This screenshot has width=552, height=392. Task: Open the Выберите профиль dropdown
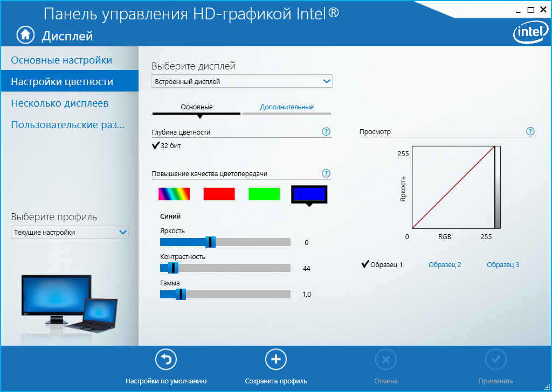(x=70, y=233)
